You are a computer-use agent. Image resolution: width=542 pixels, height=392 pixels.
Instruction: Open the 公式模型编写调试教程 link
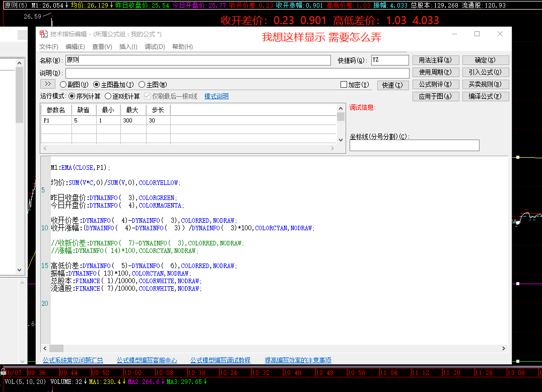[x=220, y=360]
